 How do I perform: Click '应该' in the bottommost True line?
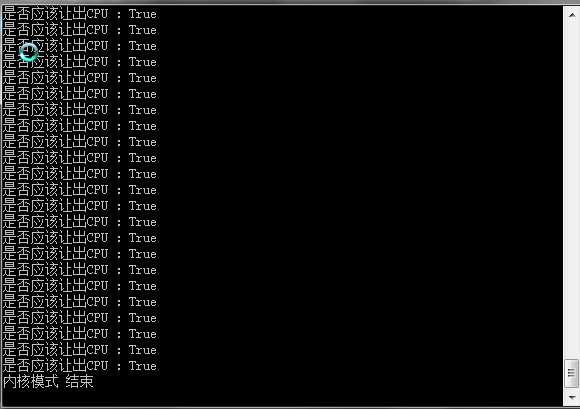(x=44, y=366)
